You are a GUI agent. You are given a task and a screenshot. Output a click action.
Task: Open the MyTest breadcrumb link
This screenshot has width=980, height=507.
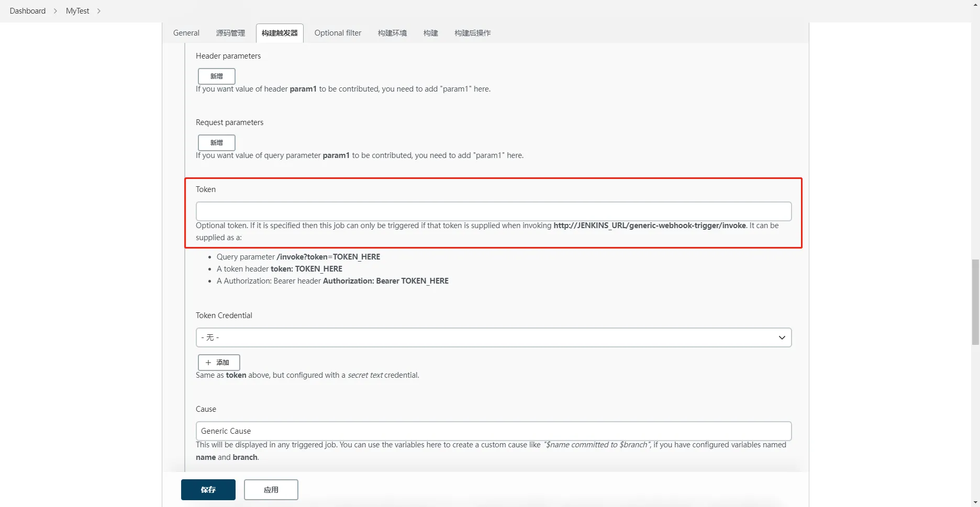[x=77, y=11]
